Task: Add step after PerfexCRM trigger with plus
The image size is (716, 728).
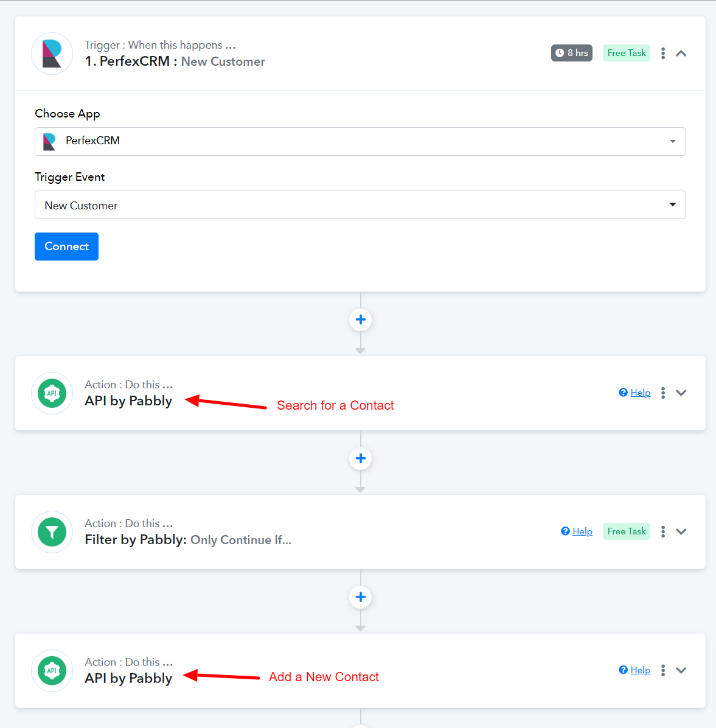Action: click(361, 320)
